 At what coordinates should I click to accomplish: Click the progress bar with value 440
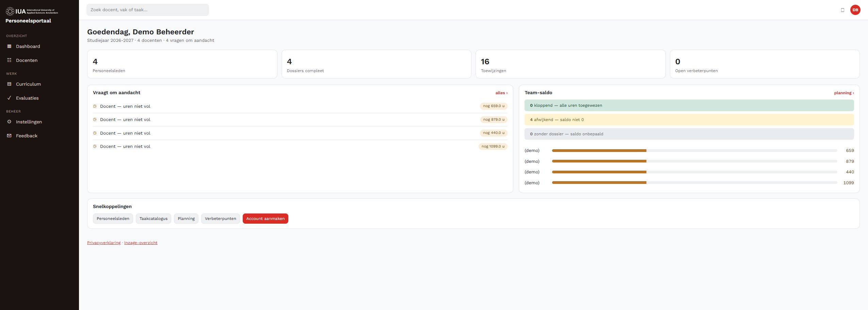click(x=694, y=172)
